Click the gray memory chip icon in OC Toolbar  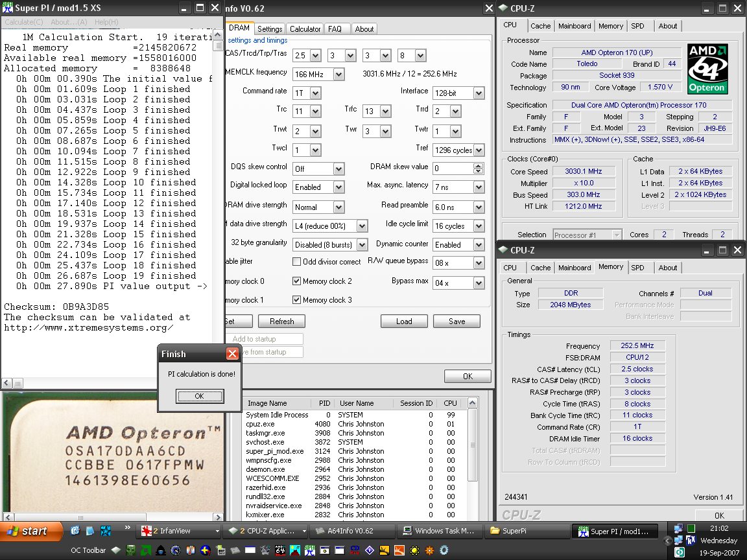pyautogui.click(x=235, y=550)
